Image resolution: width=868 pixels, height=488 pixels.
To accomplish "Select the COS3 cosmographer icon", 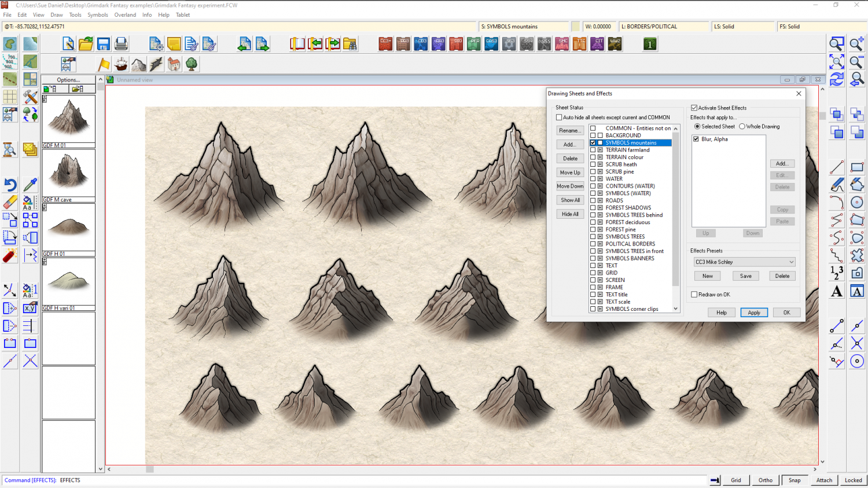I will [491, 44].
